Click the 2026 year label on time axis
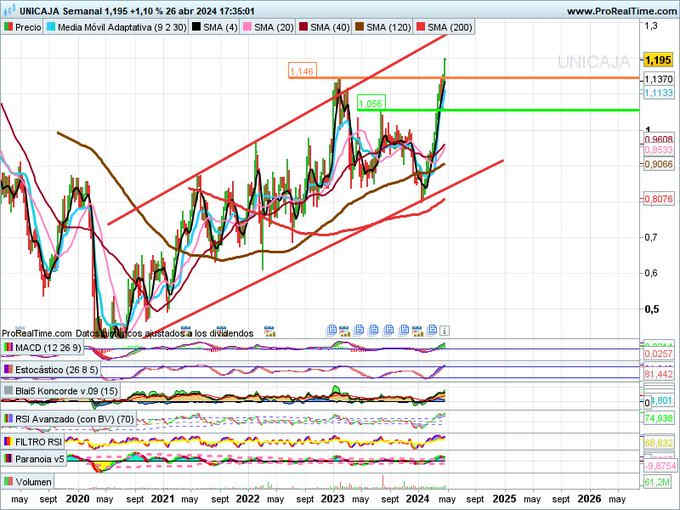Screen dimensions: 680x510 [589, 499]
